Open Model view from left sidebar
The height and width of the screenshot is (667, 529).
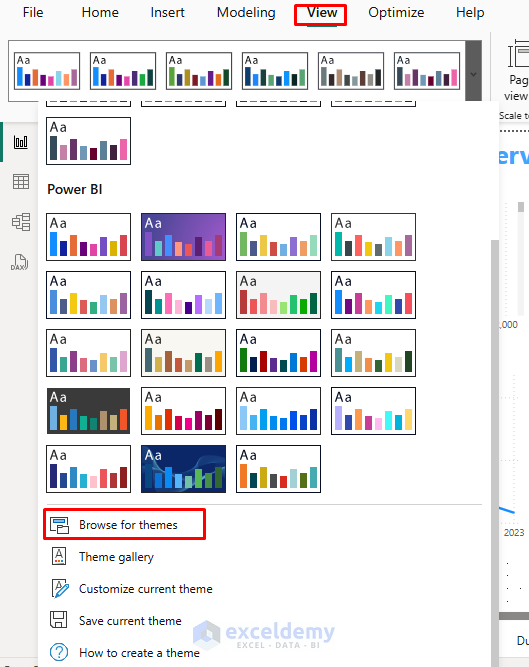[x=20, y=222]
